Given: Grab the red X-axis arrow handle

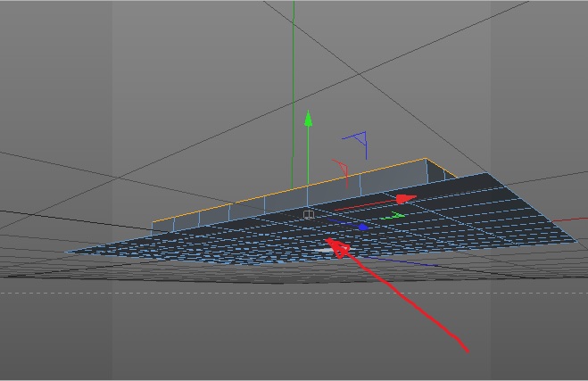Looking at the screenshot, I should pos(406,199).
